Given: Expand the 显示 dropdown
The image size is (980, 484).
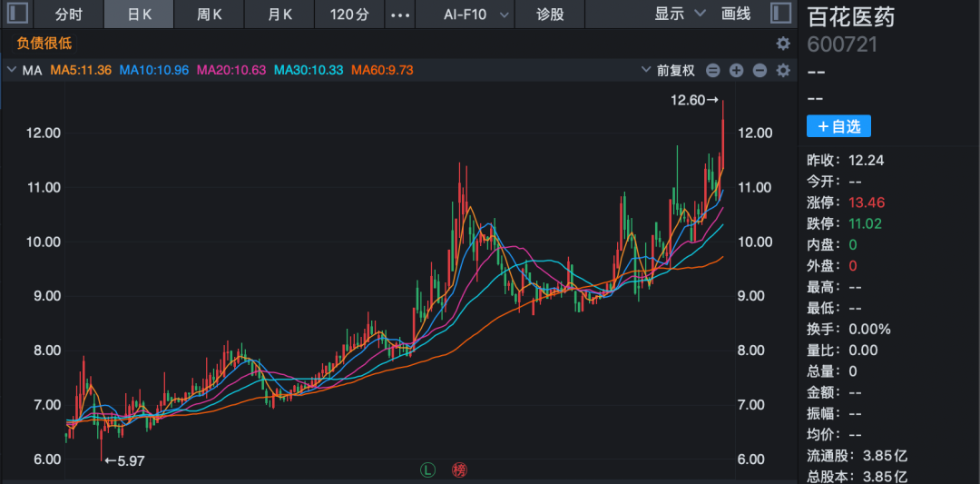Looking at the screenshot, I should pyautogui.click(x=680, y=14).
